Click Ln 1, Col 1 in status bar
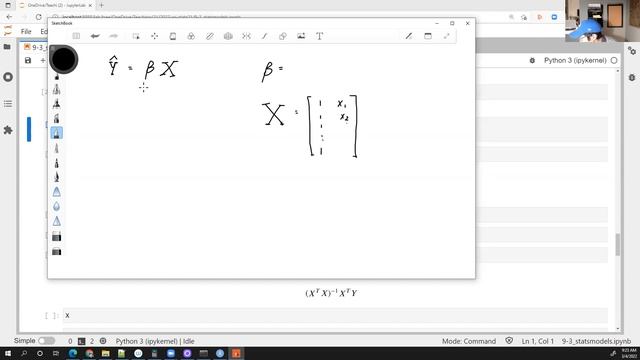This screenshot has width=640, height=360. (x=538, y=341)
